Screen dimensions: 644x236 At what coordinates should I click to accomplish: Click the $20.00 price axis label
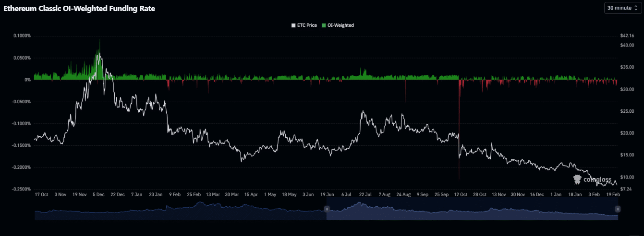pyautogui.click(x=628, y=133)
